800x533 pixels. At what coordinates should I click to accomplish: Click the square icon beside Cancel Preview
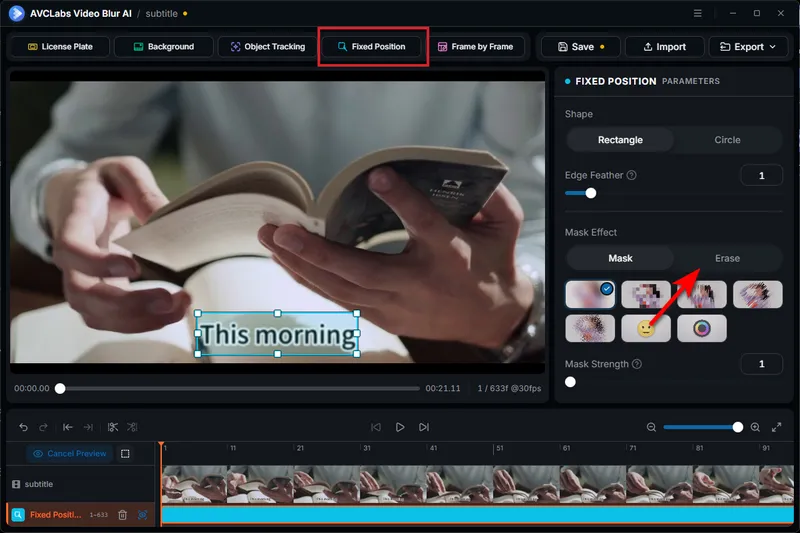(125, 453)
